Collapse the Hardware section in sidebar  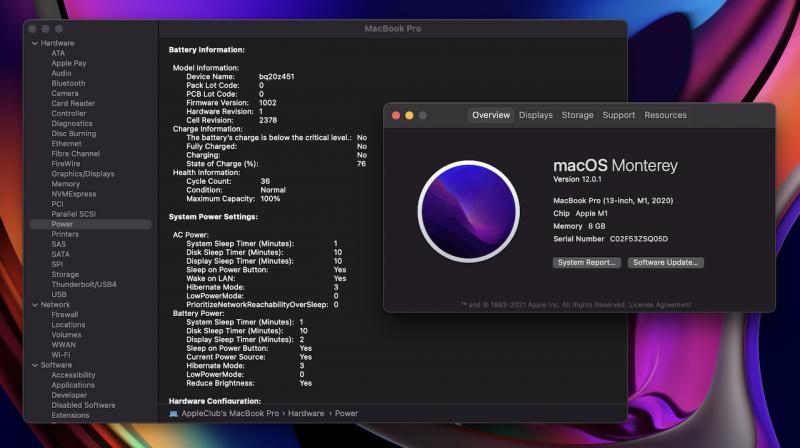(35, 43)
